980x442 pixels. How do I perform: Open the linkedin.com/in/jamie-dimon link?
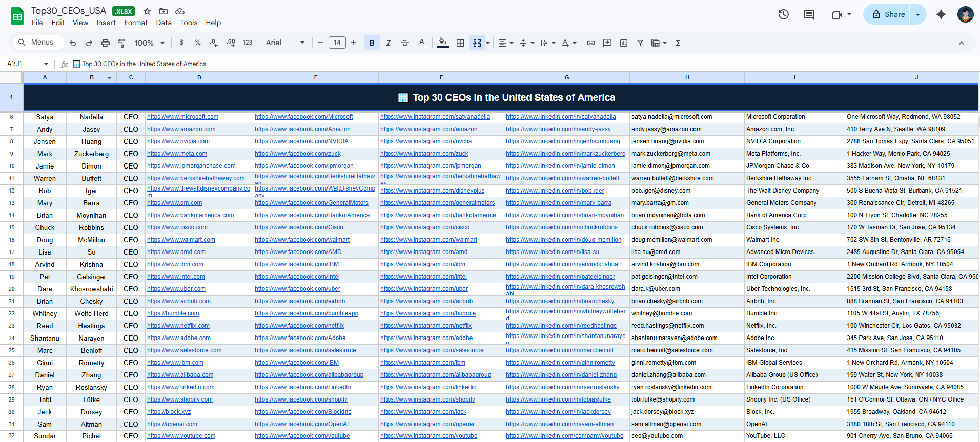[x=560, y=166]
